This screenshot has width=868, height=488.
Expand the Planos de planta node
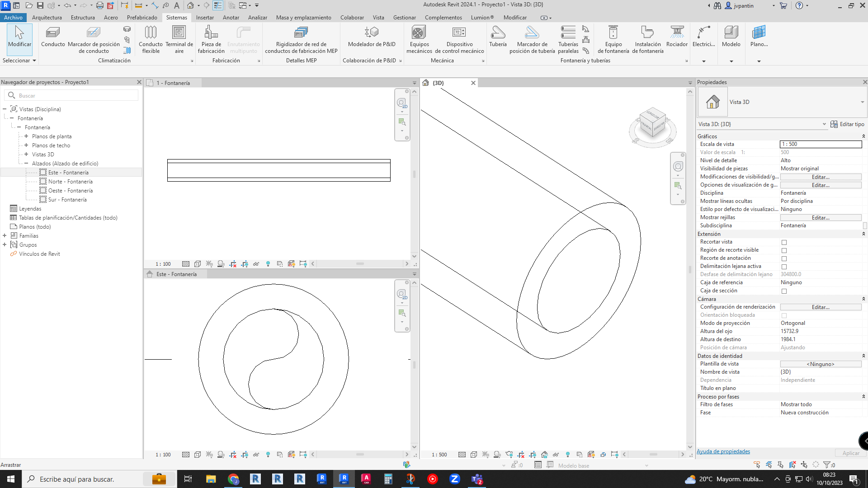(26, 136)
